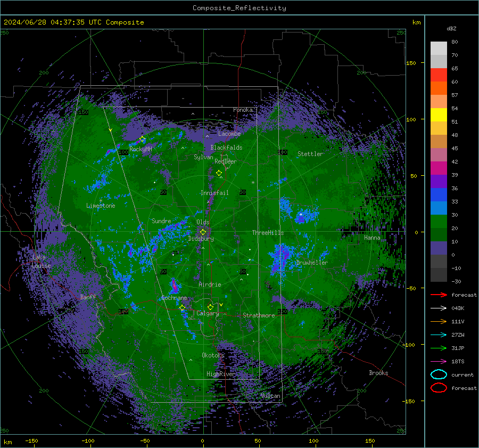This screenshot has height=448, width=479.
Task: Click the white 04DK arrow icon
Action: [x=439, y=308]
